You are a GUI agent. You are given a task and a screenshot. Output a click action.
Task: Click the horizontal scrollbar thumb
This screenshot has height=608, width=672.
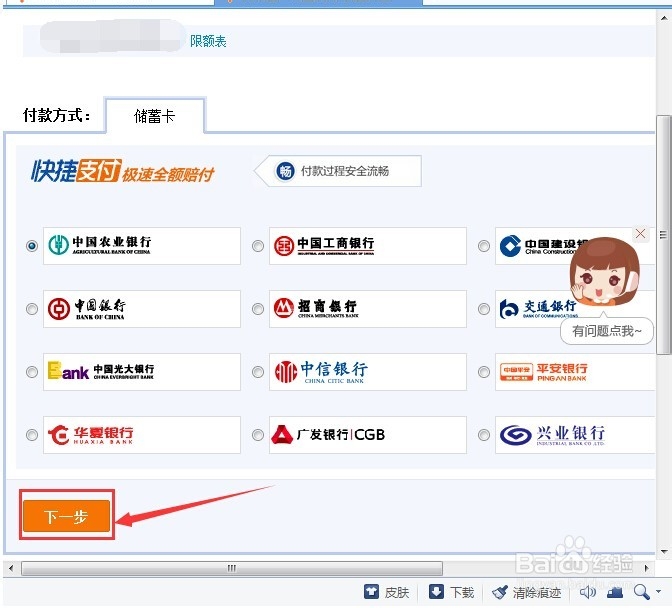232,568
